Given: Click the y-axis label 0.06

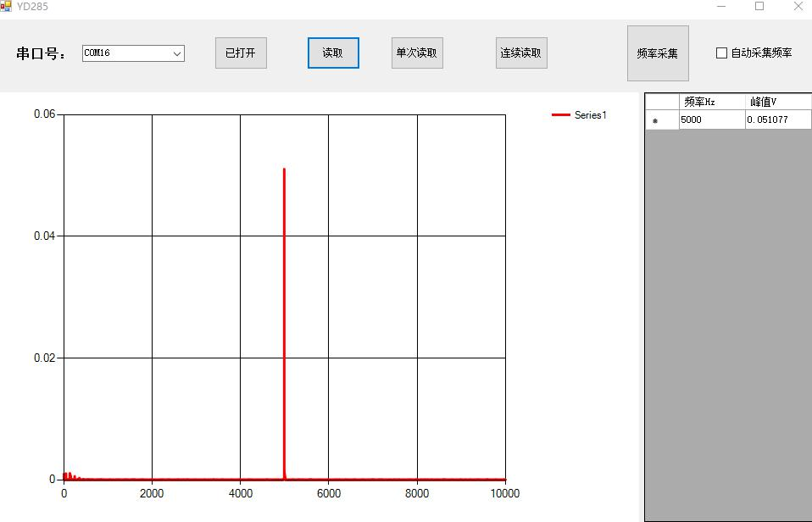Looking at the screenshot, I should coord(45,114).
